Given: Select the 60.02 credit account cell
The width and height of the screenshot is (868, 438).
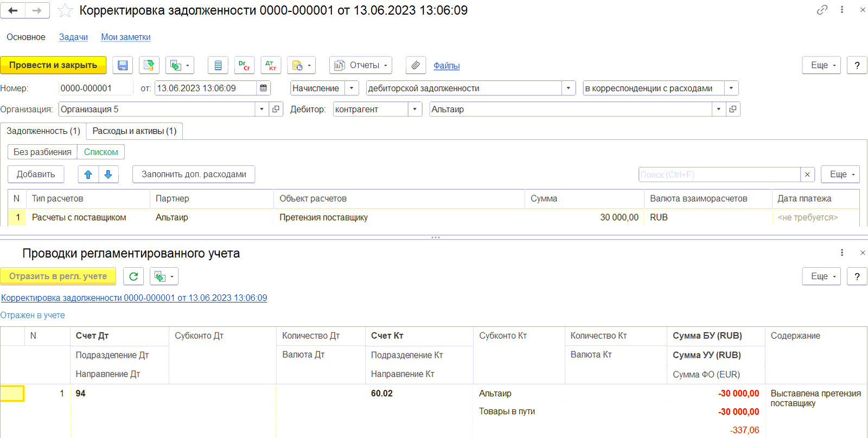Looking at the screenshot, I should (x=419, y=394).
